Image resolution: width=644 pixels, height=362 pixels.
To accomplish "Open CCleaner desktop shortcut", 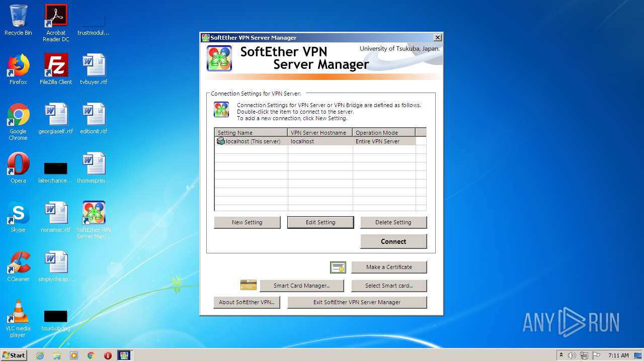I will click(x=18, y=266).
